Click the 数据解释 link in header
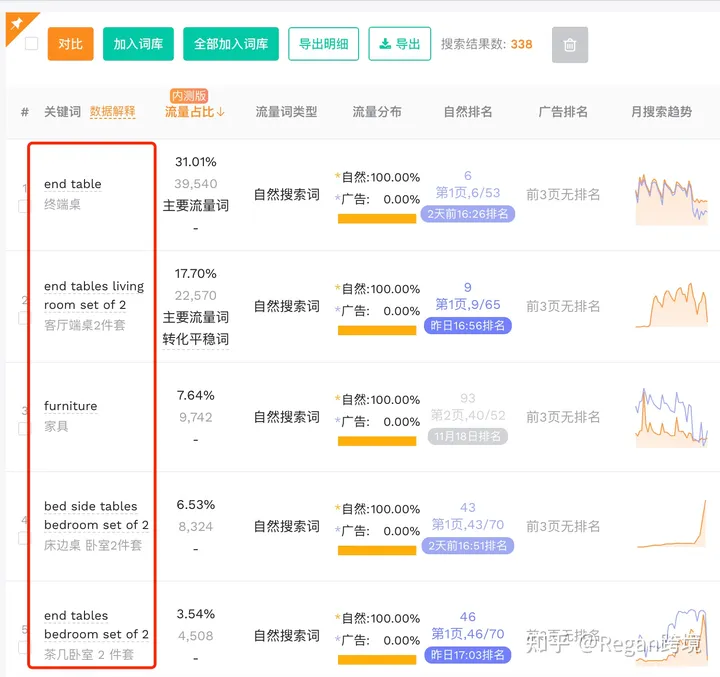This screenshot has width=720, height=677. [112, 112]
